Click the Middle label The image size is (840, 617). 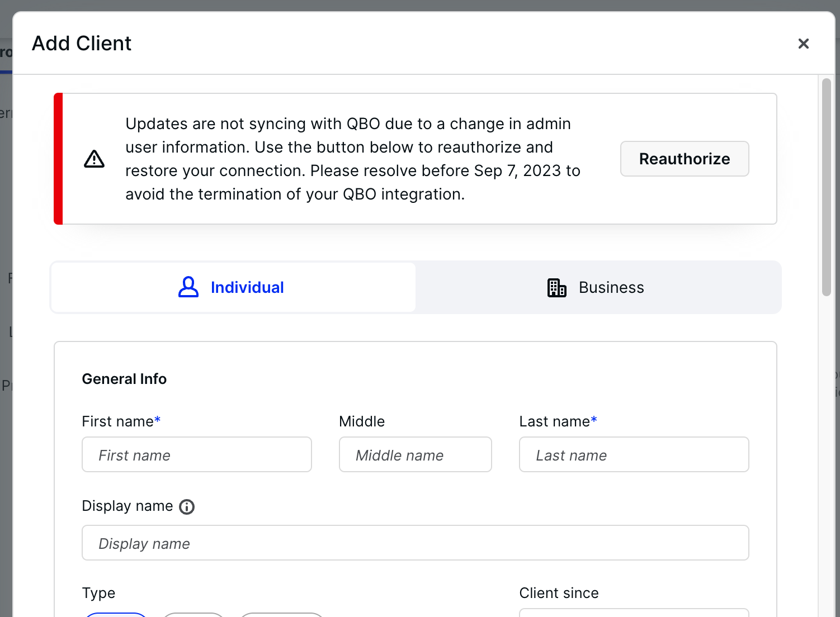coord(362,421)
